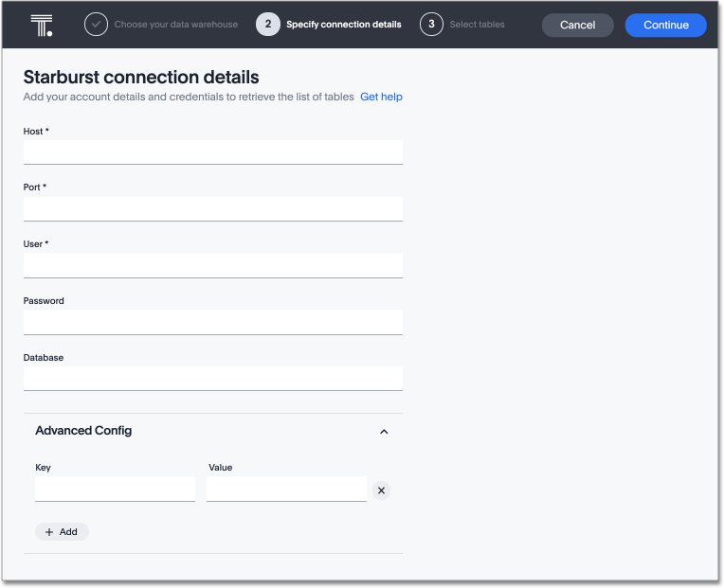Click the step 2 number circle
This screenshot has width=724, height=588.
pyautogui.click(x=267, y=25)
